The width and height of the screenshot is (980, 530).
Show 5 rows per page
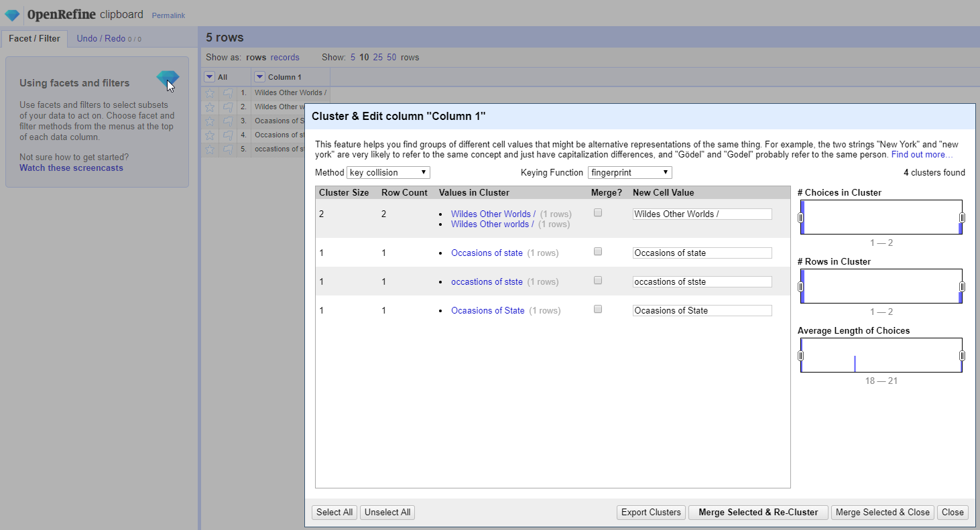click(x=353, y=57)
